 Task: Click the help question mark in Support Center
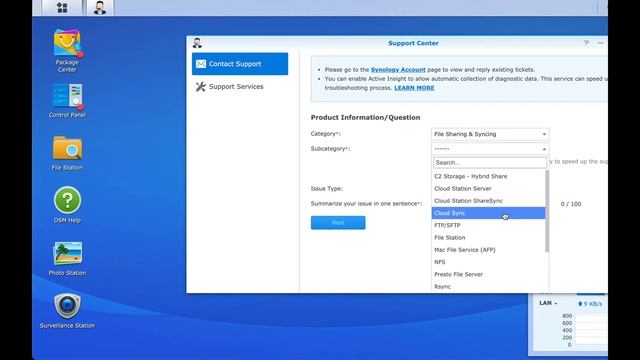pyautogui.click(x=586, y=43)
